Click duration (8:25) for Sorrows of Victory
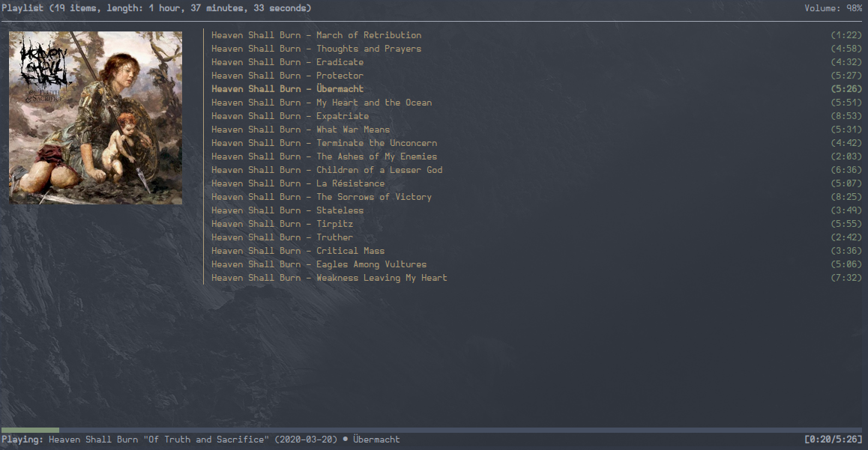 click(x=846, y=197)
